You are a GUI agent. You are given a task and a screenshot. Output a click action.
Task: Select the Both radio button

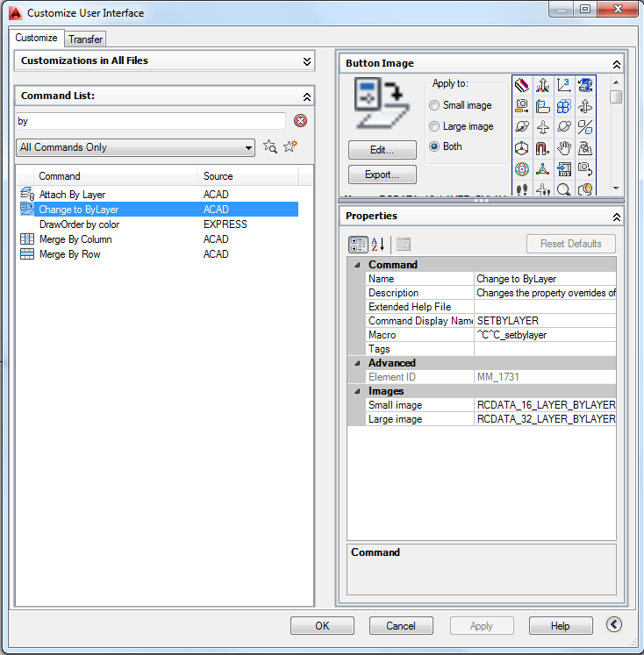click(x=434, y=146)
